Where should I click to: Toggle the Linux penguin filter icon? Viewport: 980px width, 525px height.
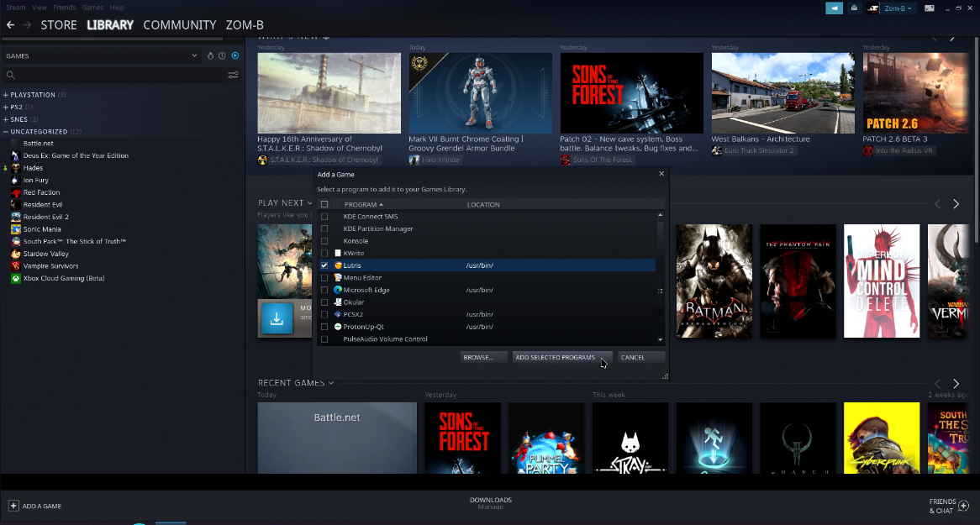pos(211,55)
